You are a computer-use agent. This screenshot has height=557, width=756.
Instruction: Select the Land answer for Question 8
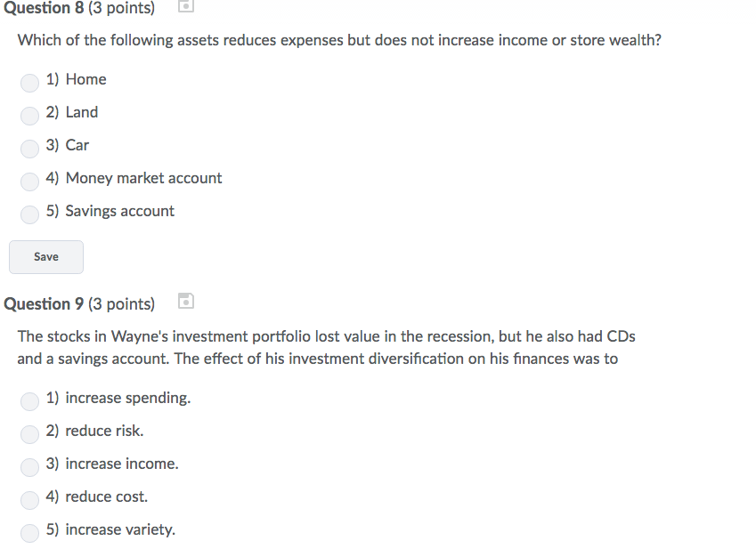(x=29, y=116)
